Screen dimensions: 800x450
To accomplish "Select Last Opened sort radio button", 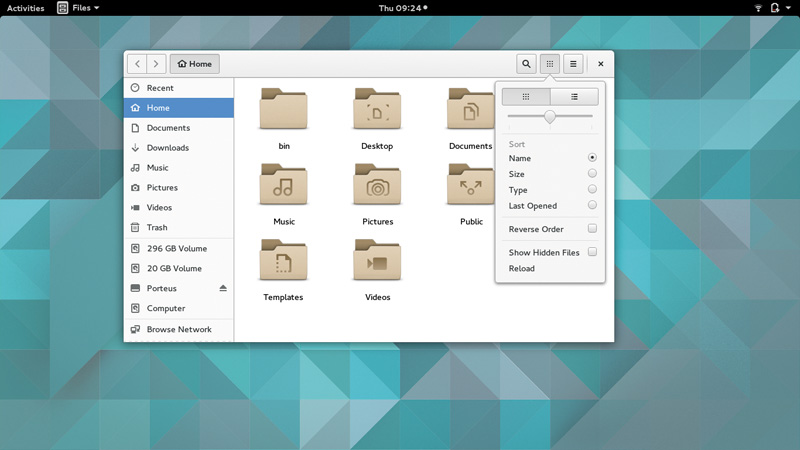I will [x=592, y=205].
